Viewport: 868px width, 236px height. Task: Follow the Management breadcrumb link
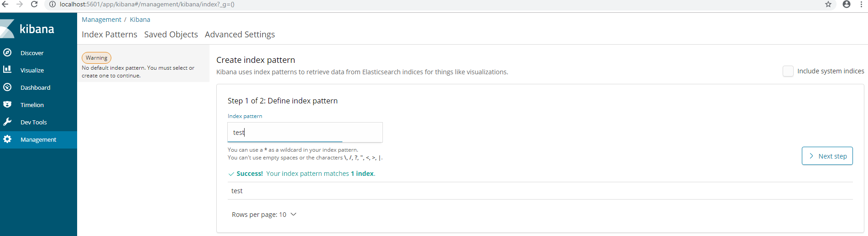(x=101, y=20)
